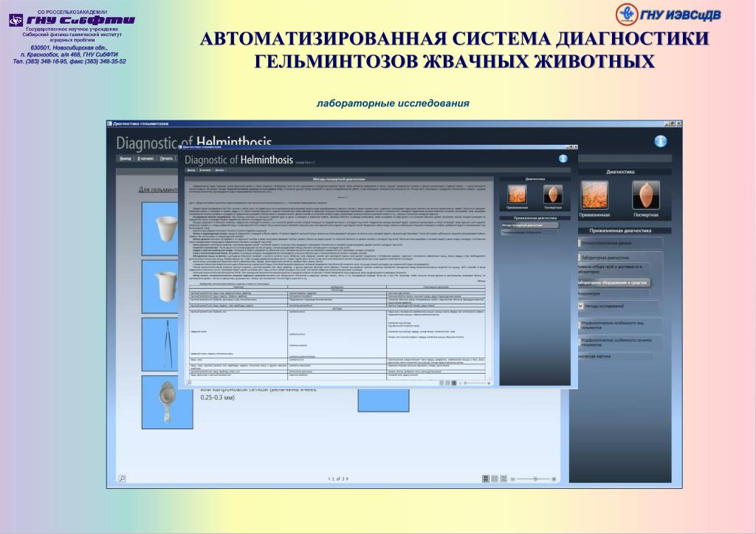Viewport: 756px width, 534px height.
Task: Select the dimmed item below Методы посмертной диагностики
Action: tap(529, 232)
